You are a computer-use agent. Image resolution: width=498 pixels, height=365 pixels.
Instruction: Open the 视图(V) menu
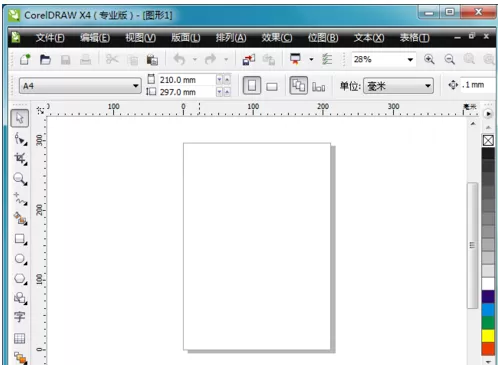click(140, 38)
